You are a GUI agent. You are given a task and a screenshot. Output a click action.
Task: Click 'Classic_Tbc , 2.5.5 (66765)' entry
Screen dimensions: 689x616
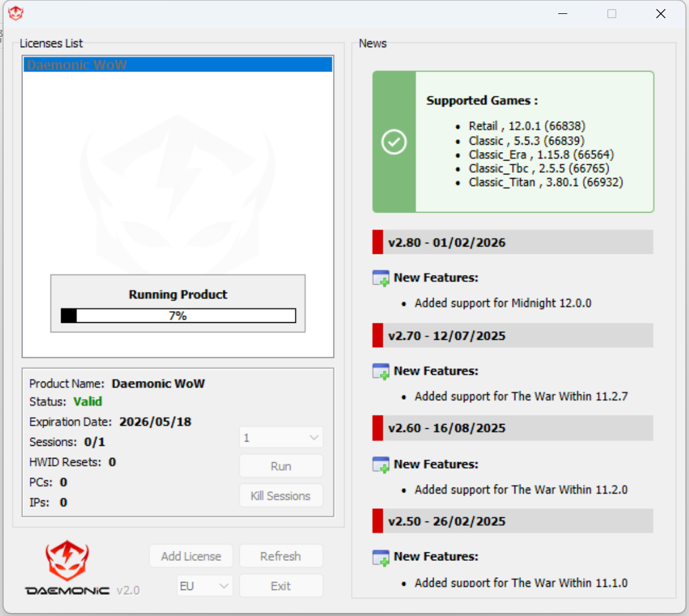coord(539,168)
